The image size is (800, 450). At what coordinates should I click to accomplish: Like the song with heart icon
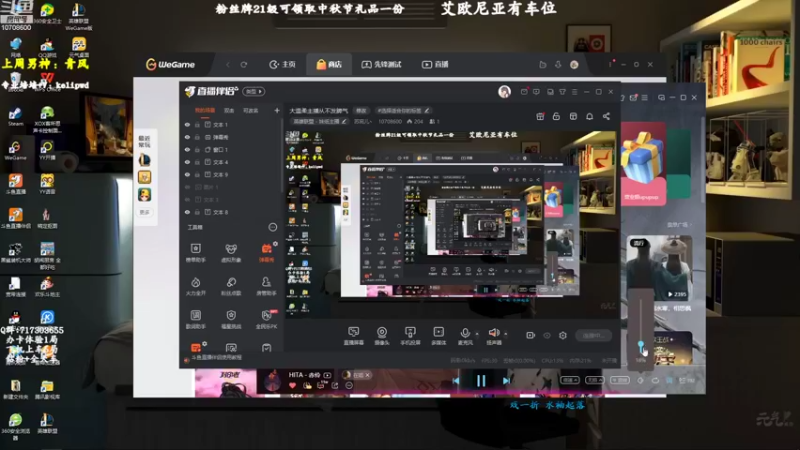pos(292,386)
